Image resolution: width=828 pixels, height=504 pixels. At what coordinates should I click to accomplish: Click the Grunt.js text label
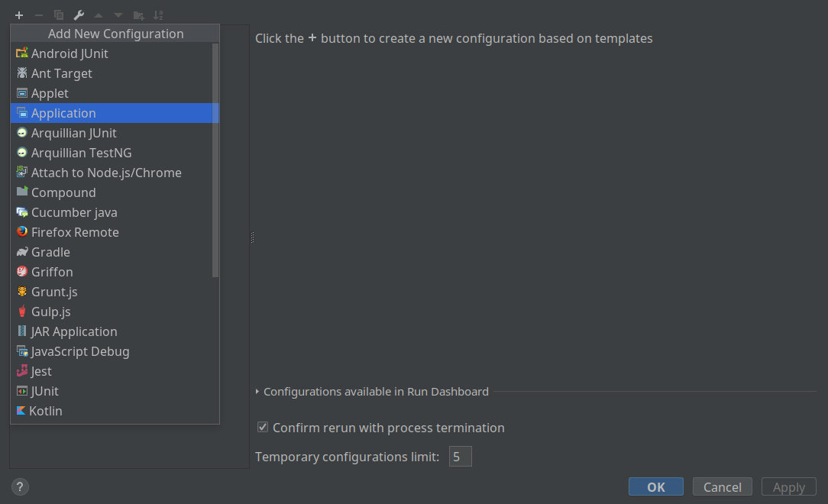coord(54,292)
